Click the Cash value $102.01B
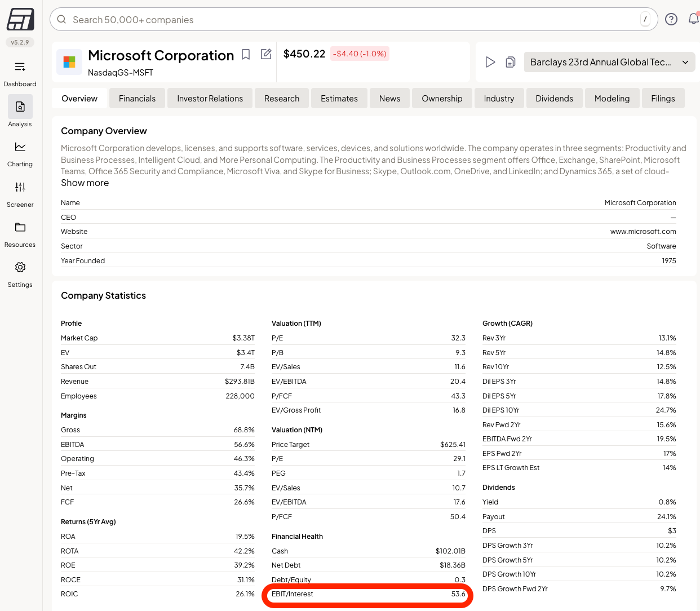The image size is (700, 611). [x=451, y=551]
